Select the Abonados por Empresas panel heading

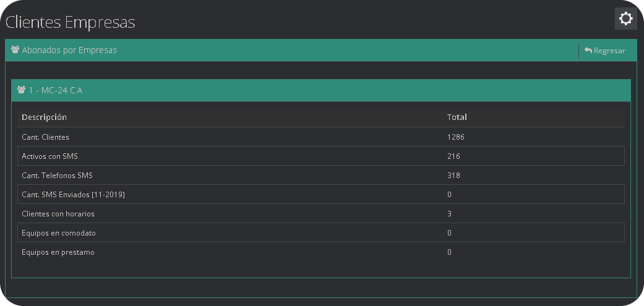pyautogui.click(x=69, y=50)
